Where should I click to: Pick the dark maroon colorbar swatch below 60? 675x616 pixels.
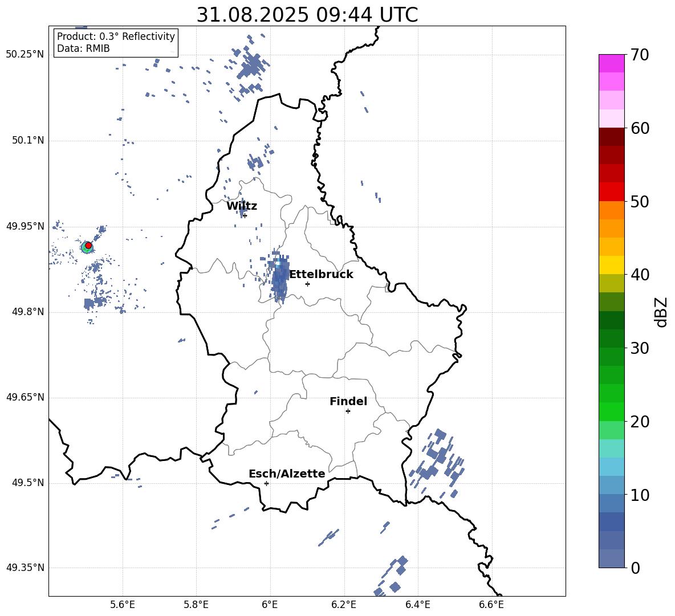612,137
